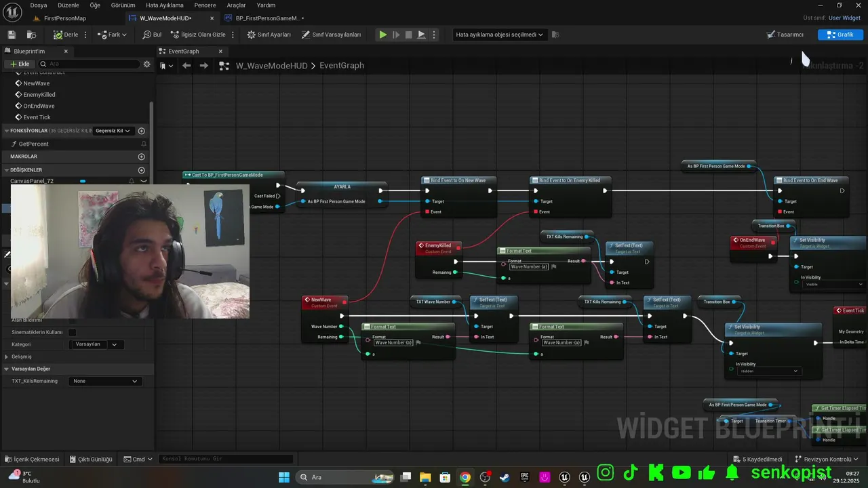Add a new macro with plus icon
The width and height of the screenshot is (868, 488).
[142, 157]
